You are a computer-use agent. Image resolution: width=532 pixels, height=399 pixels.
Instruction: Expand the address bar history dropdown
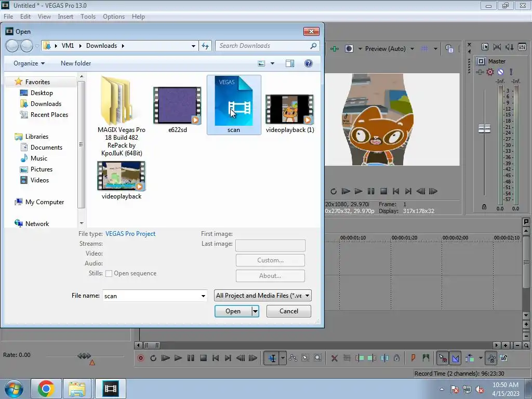193,46
